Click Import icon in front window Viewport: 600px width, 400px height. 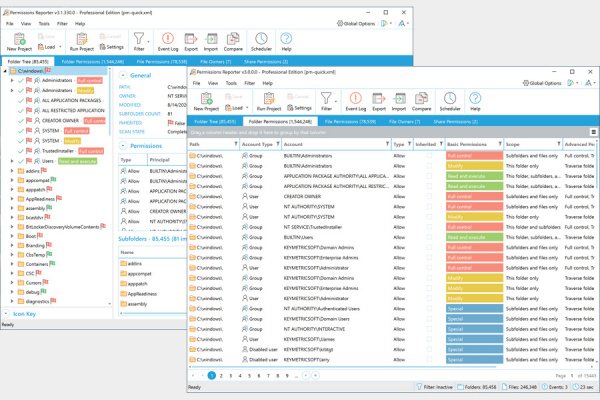[x=399, y=101]
